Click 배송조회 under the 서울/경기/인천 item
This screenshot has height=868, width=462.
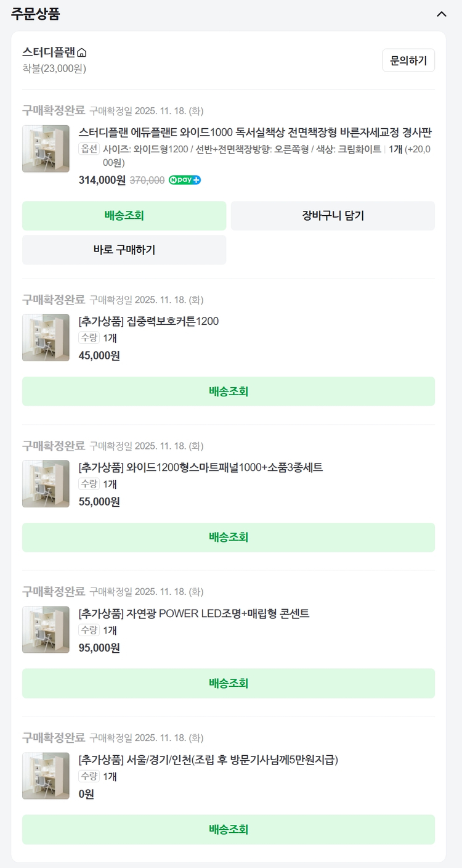coord(229,829)
